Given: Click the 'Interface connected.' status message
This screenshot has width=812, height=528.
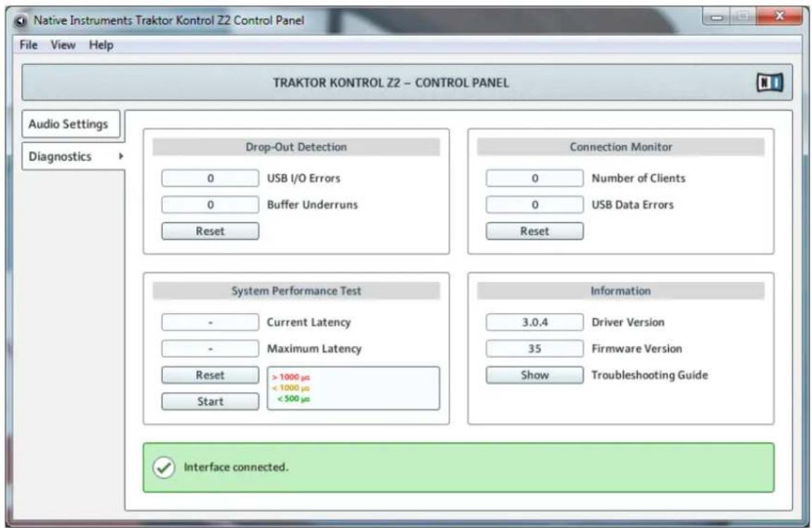Looking at the screenshot, I should coord(236,467).
